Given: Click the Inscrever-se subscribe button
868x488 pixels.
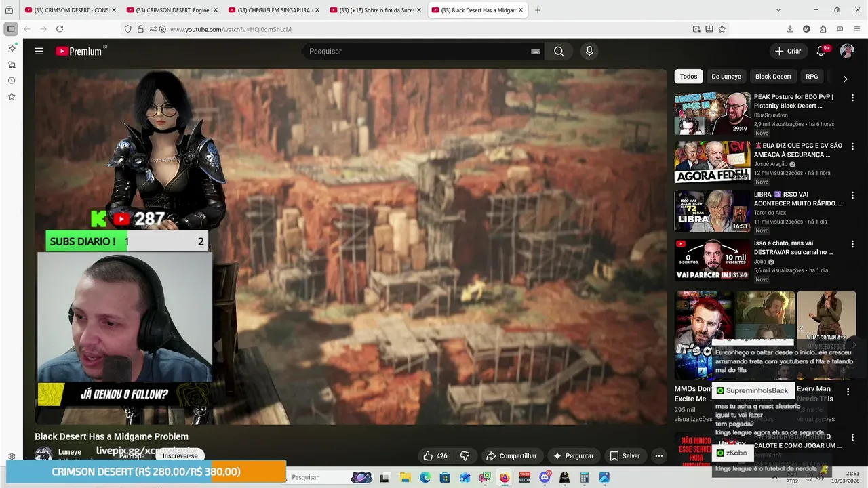Looking at the screenshot, I should tap(180, 456).
